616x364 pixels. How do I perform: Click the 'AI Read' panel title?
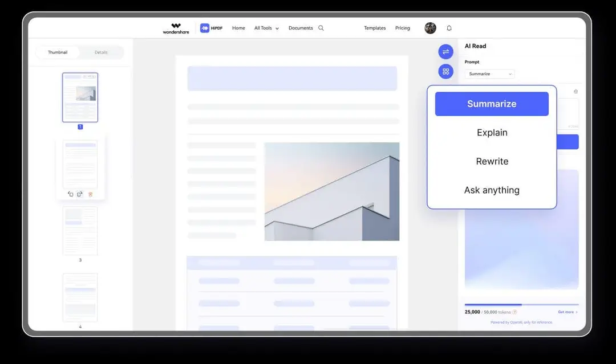[475, 46]
